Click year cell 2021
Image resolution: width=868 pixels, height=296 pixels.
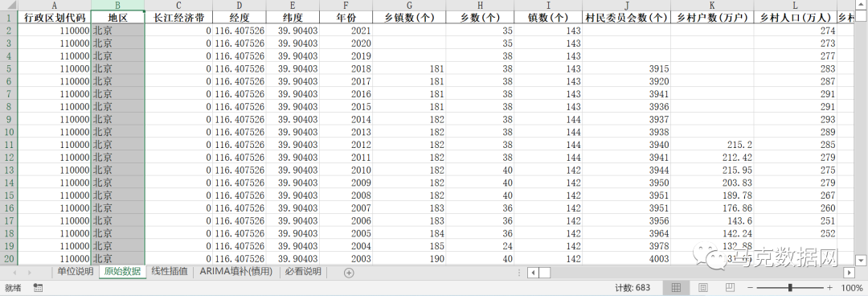(x=346, y=30)
